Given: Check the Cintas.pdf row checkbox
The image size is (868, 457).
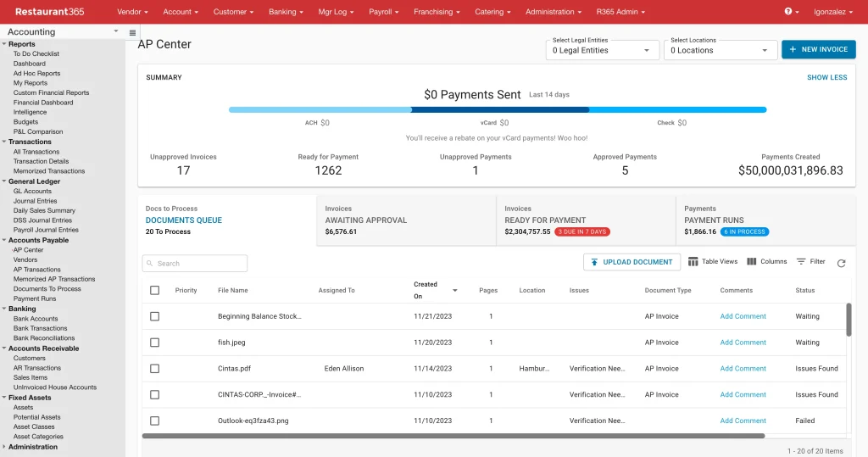Looking at the screenshot, I should coord(154,368).
